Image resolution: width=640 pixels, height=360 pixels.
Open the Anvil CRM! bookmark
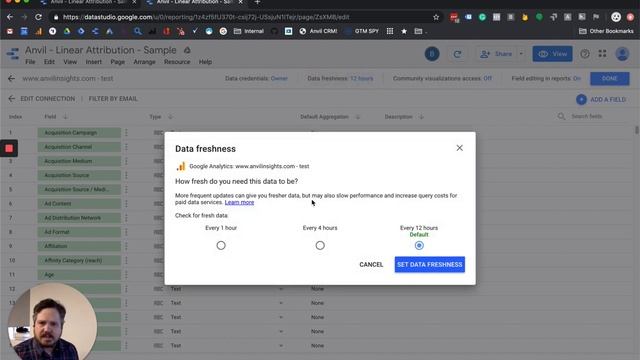[x=318, y=31]
